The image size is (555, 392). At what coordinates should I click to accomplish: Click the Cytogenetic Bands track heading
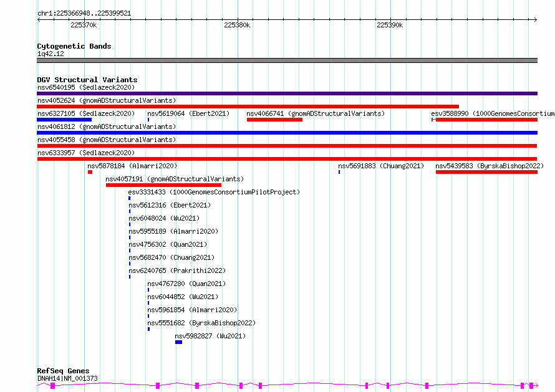[x=74, y=46]
